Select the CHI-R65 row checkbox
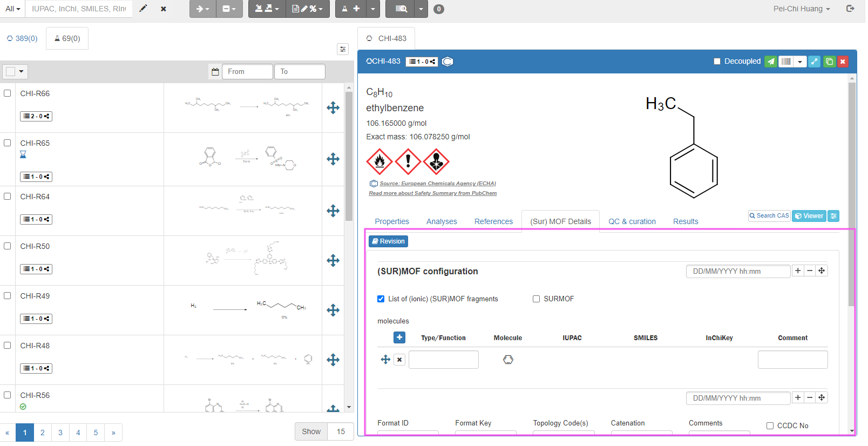 [x=8, y=143]
